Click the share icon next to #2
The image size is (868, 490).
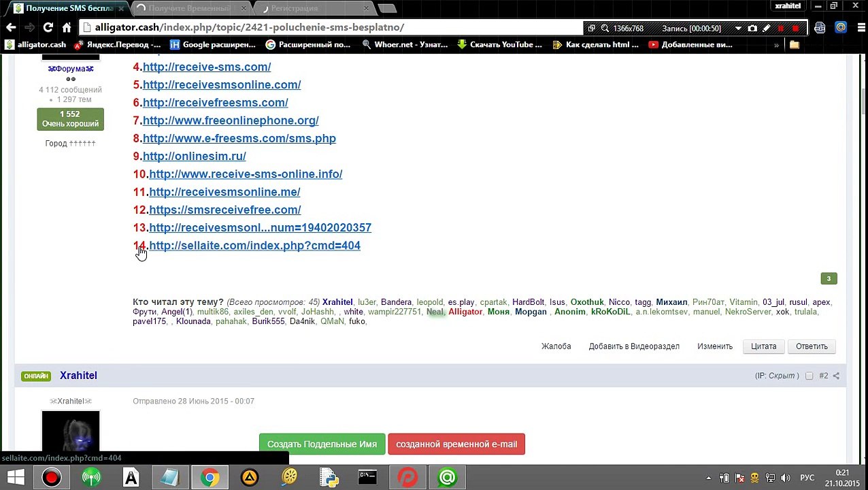[836, 376]
